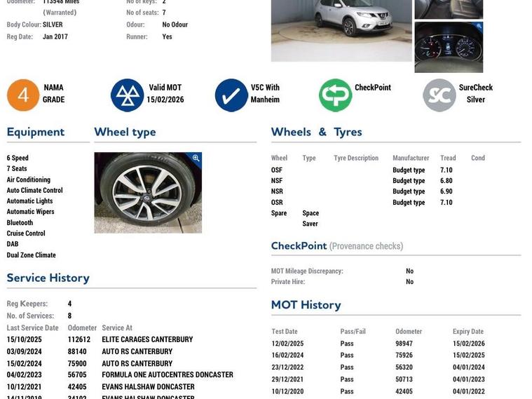This screenshot has width=532, height=399.
Task: Select the MOT History heading
Action: pos(306,304)
